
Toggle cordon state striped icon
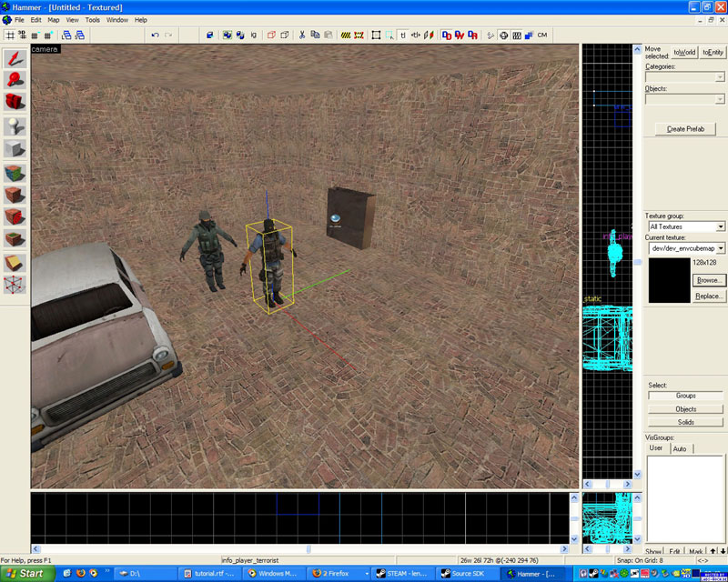point(346,35)
